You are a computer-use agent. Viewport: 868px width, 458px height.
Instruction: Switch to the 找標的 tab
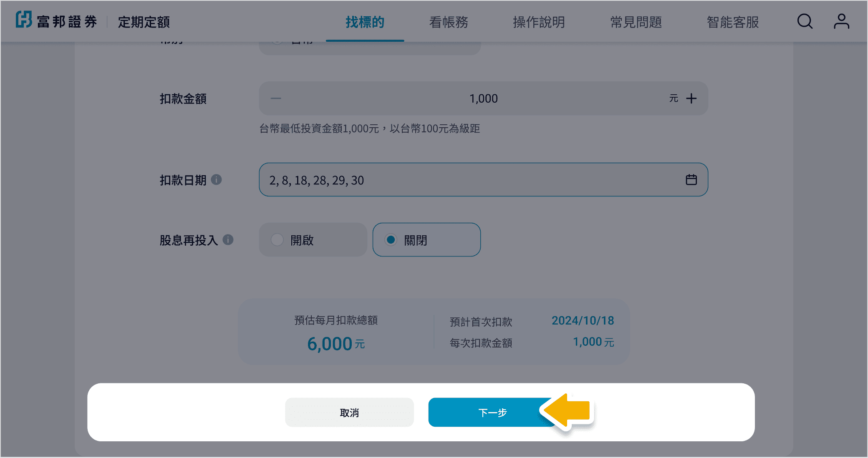click(365, 22)
